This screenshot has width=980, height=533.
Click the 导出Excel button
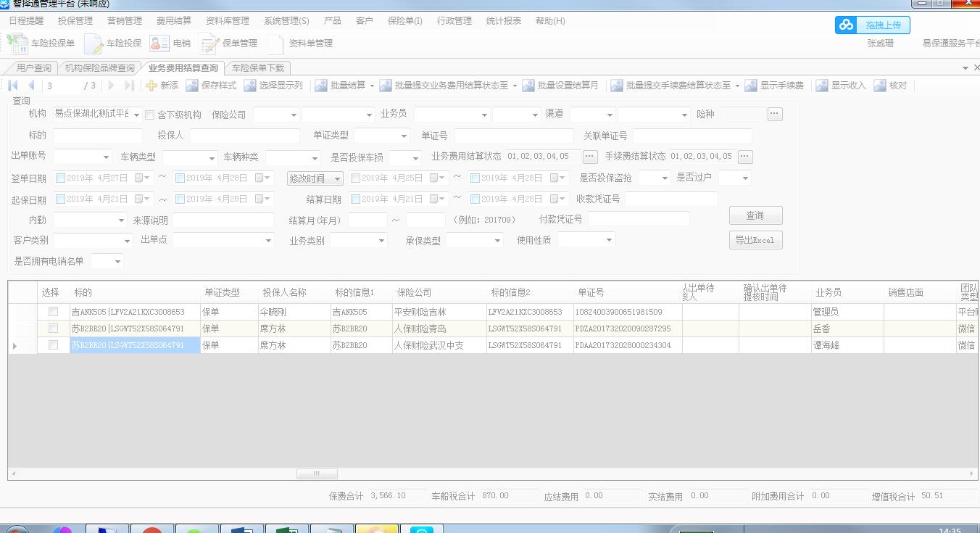[755, 240]
